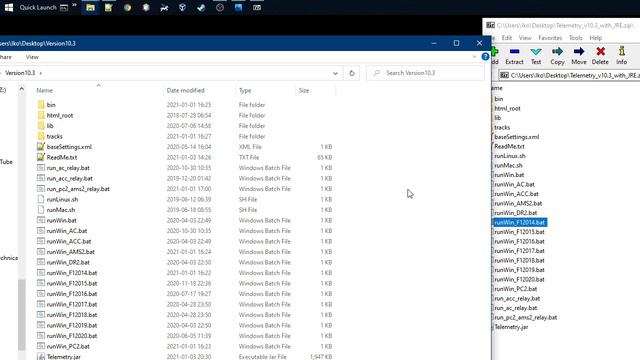Viewport: 640px width, 360px height.
Task: Select runWin_AMS2.bat in Explorer
Action: coord(70,252)
